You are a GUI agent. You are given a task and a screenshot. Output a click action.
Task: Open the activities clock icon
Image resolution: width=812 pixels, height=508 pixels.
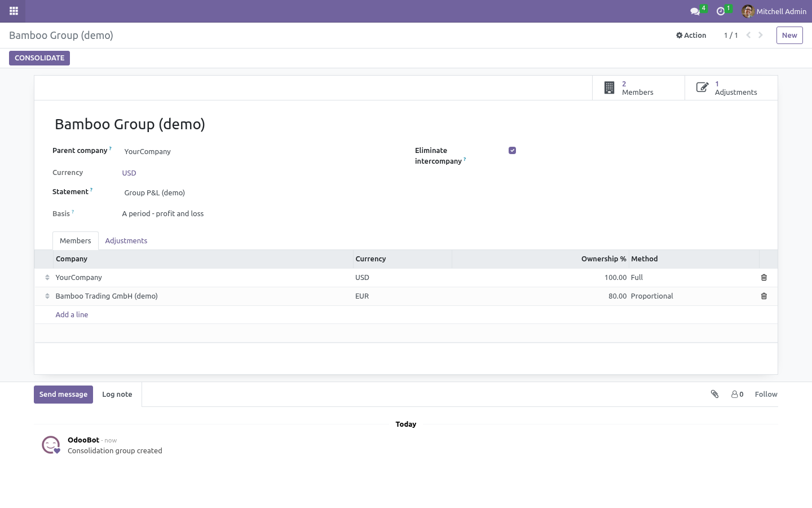(720, 11)
